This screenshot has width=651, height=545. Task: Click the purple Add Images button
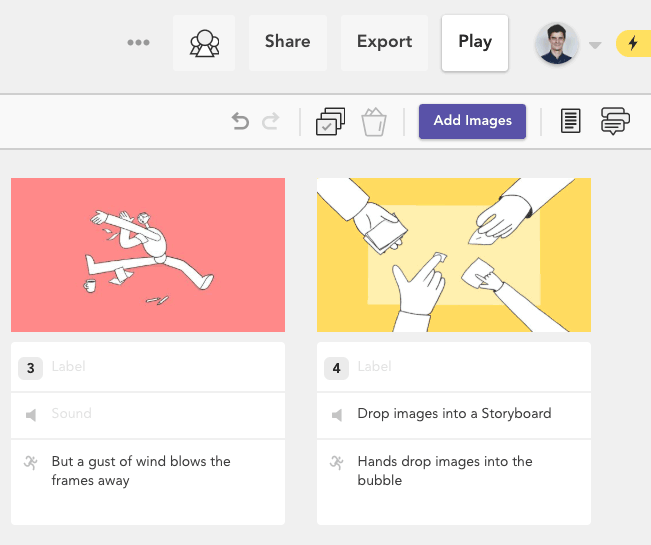coord(472,121)
